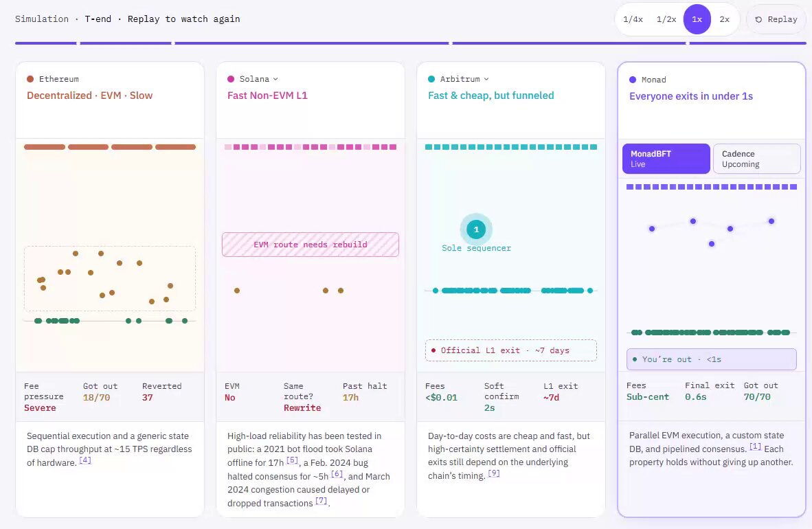
Task: Click the 'Rewrite' value under Same route?
Action: 302,408
